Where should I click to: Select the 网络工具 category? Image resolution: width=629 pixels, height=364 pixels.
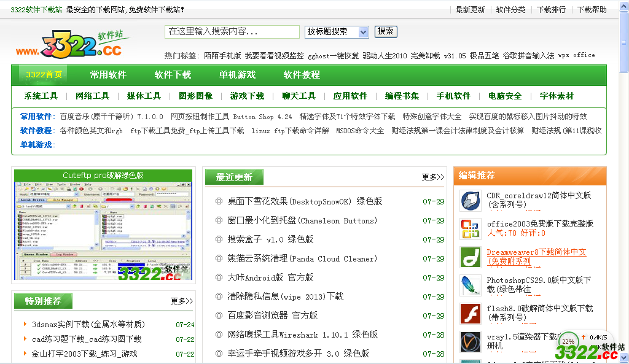[x=93, y=96]
